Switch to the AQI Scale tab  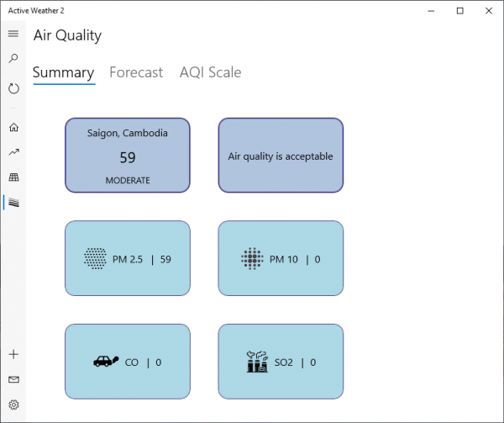click(x=210, y=72)
